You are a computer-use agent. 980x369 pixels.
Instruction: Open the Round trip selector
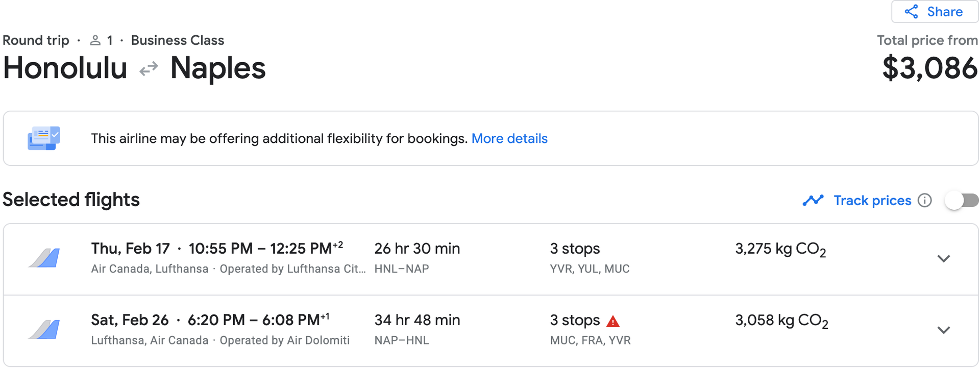coord(36,40)
